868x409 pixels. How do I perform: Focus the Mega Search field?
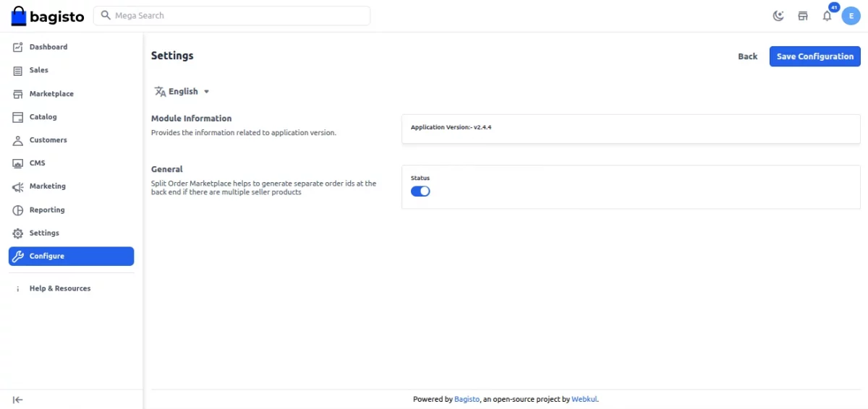tap(231, 15)
